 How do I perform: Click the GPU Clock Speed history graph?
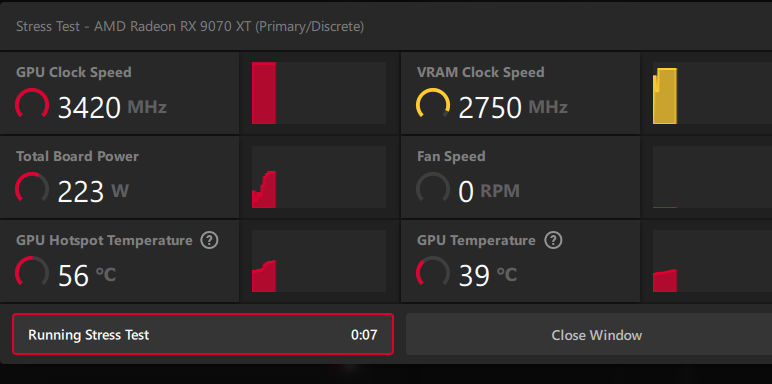pyautogui.click(x=319, y=93)
